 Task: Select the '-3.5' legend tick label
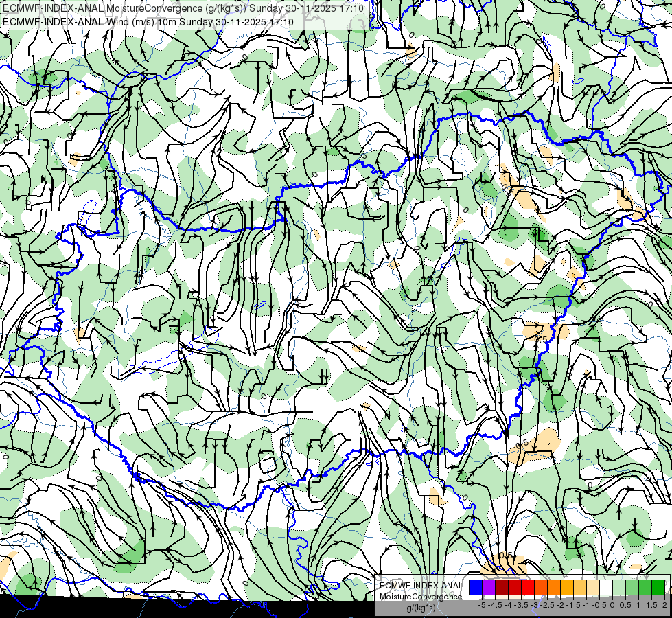click(x=521, y=605)
